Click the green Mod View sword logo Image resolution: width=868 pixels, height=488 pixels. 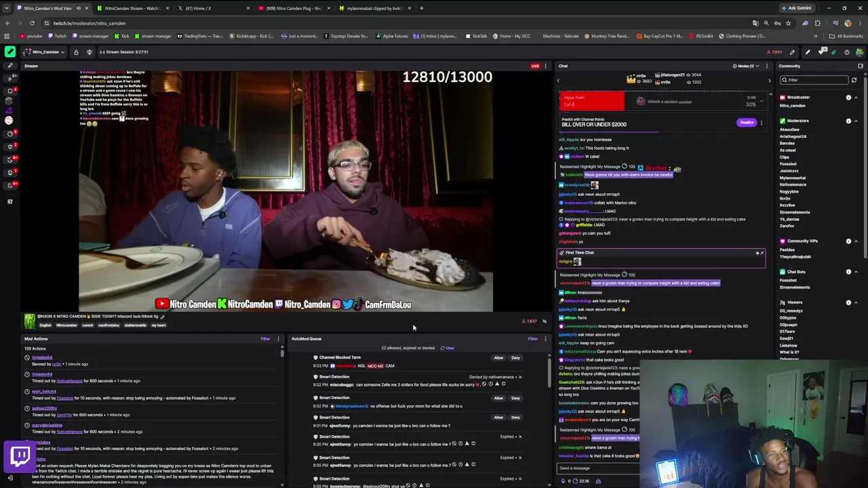[10, 52]
